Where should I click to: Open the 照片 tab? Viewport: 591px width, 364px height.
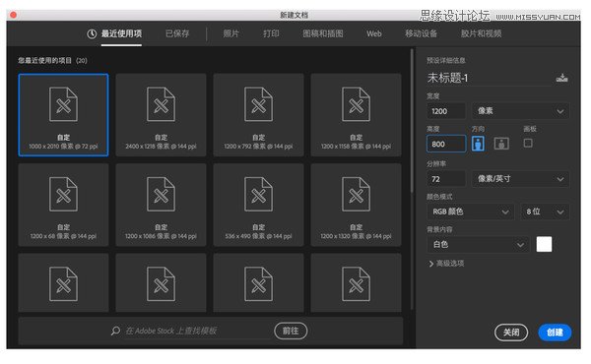point(230,33)
